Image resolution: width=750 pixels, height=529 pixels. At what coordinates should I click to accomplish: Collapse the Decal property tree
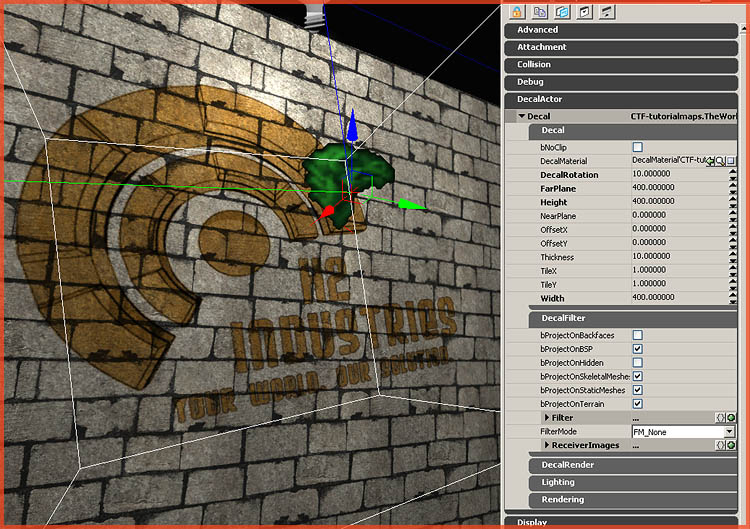click(522, 116)
